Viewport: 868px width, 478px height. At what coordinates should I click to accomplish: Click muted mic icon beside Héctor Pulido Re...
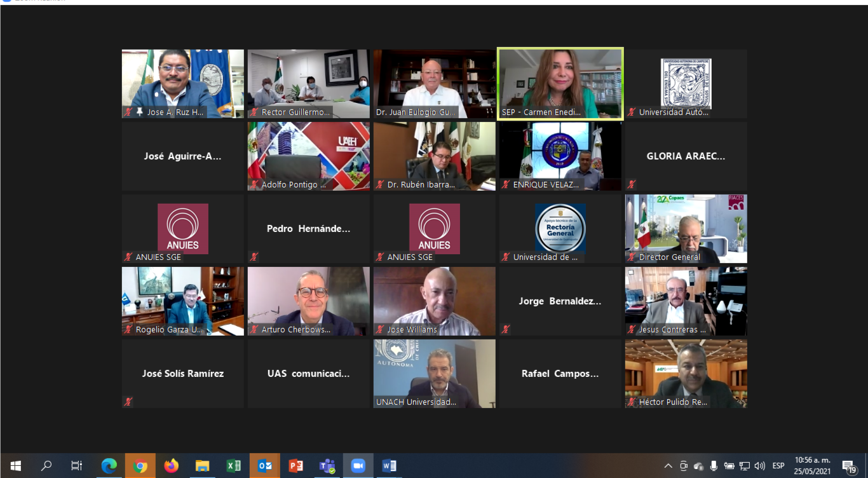pos(632,402)
